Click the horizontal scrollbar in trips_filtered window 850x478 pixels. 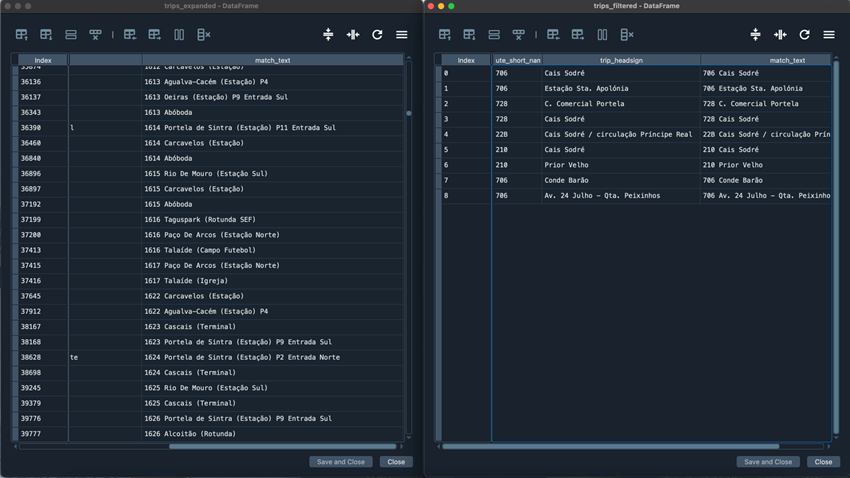click(610, 447)
